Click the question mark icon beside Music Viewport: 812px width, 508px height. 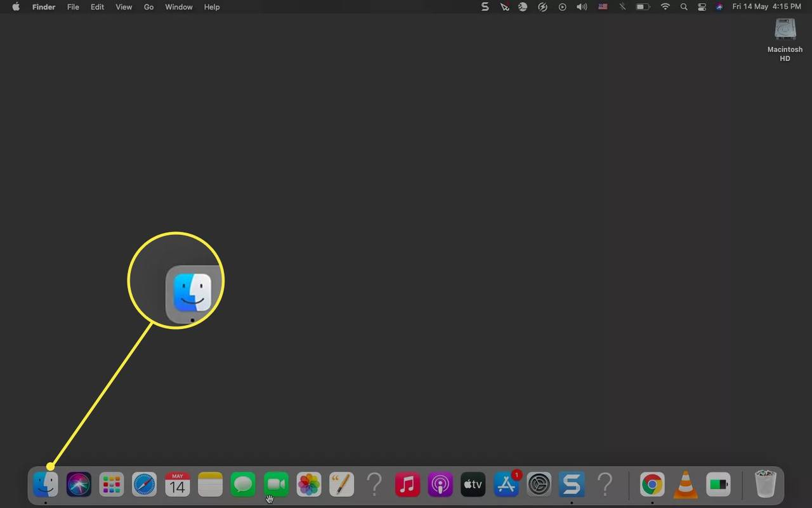pos(374,485)
